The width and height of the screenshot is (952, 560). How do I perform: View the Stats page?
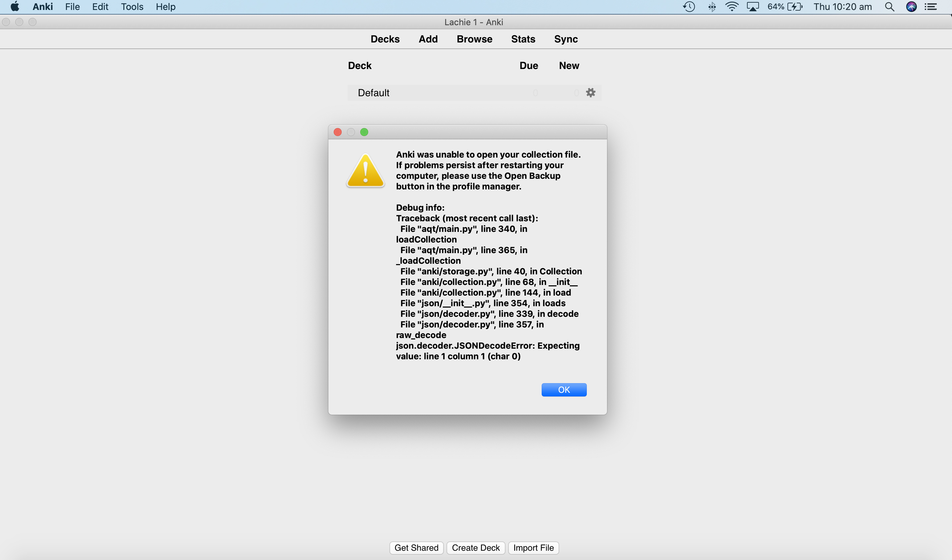[523, 39]
